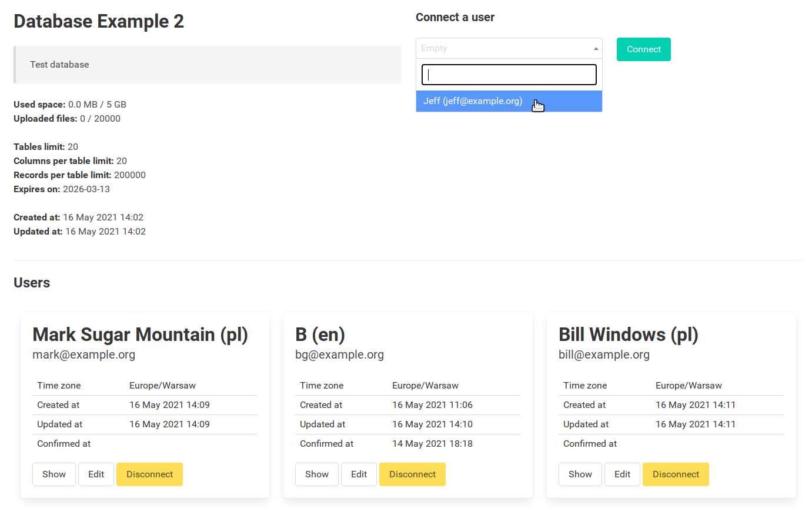Focus the dropdown search input field
The image size is (812, 522).
509,75
